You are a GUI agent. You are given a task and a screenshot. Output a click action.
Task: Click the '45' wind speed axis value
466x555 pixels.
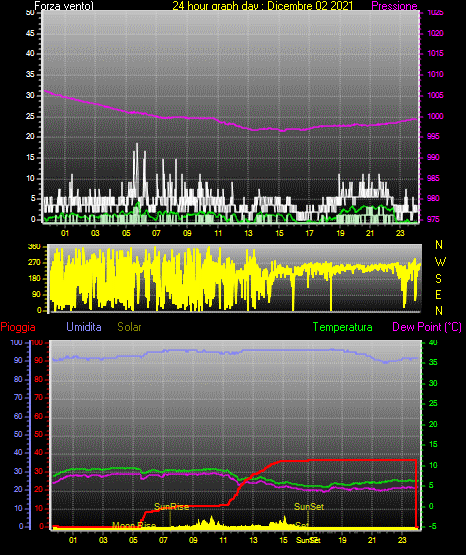click(x=30, y=33)
